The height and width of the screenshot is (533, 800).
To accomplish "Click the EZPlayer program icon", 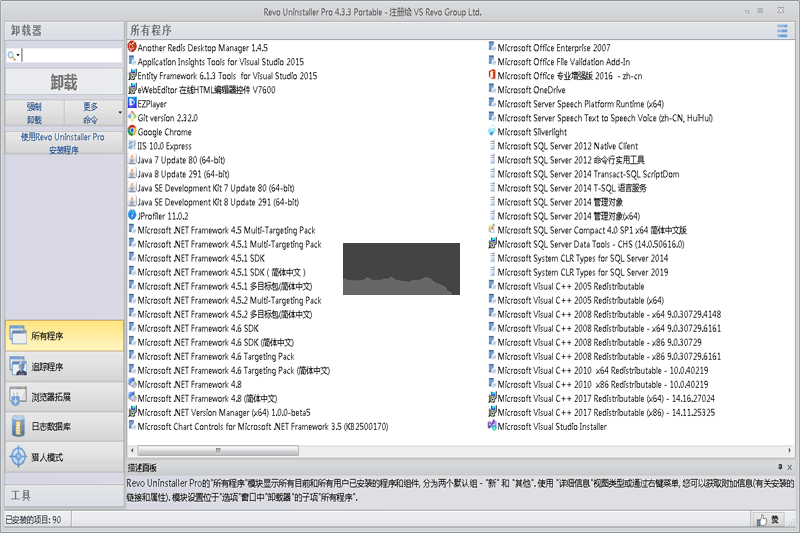I will pos(132,103).
